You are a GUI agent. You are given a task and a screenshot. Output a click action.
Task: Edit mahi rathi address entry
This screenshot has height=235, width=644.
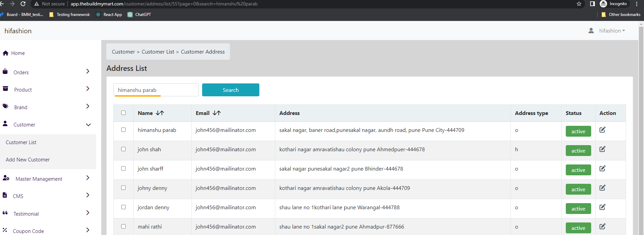[602, 227]
